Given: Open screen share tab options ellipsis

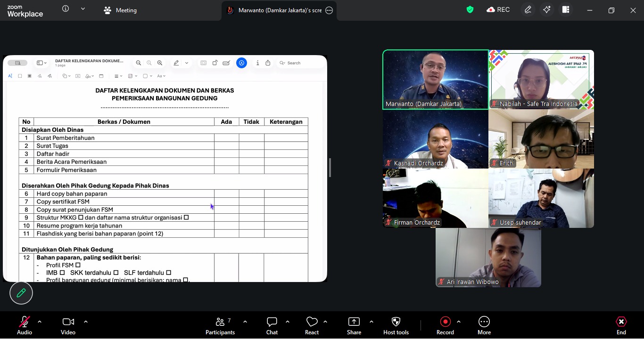Looking at the screenshot, I should [329, 10].
